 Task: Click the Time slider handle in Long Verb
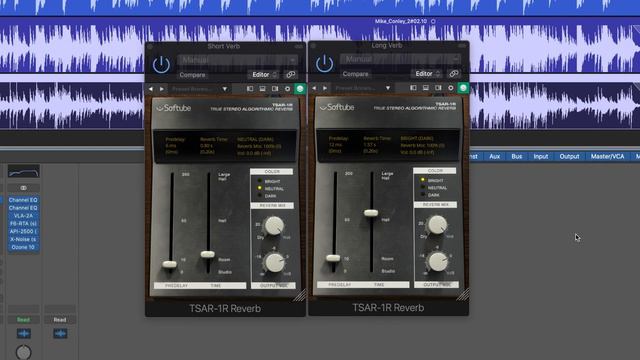coord(371,213)
